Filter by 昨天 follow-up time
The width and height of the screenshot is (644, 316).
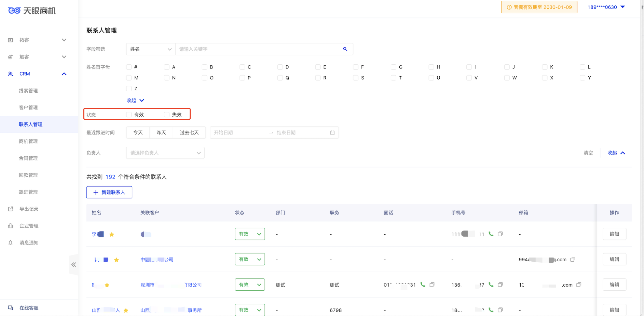pyautogui.click(x=161, y=133)
